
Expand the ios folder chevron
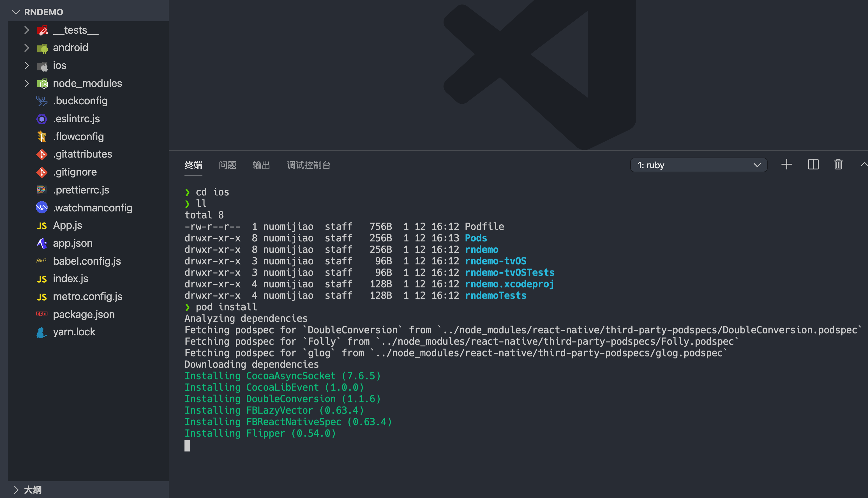tap(27, 66)
